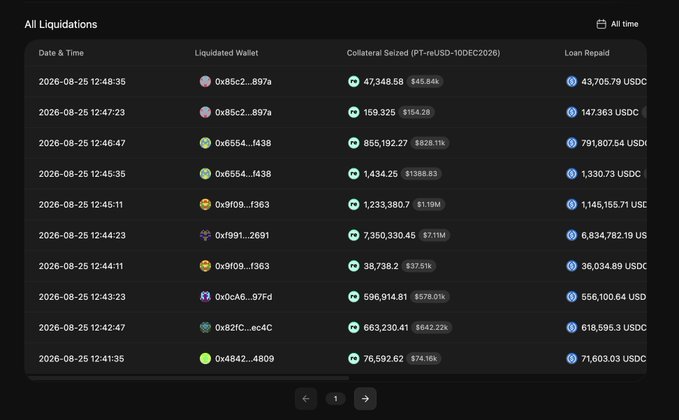Open wallet 0x6554...f438 in the 12:46:47 row

(243, 143)
